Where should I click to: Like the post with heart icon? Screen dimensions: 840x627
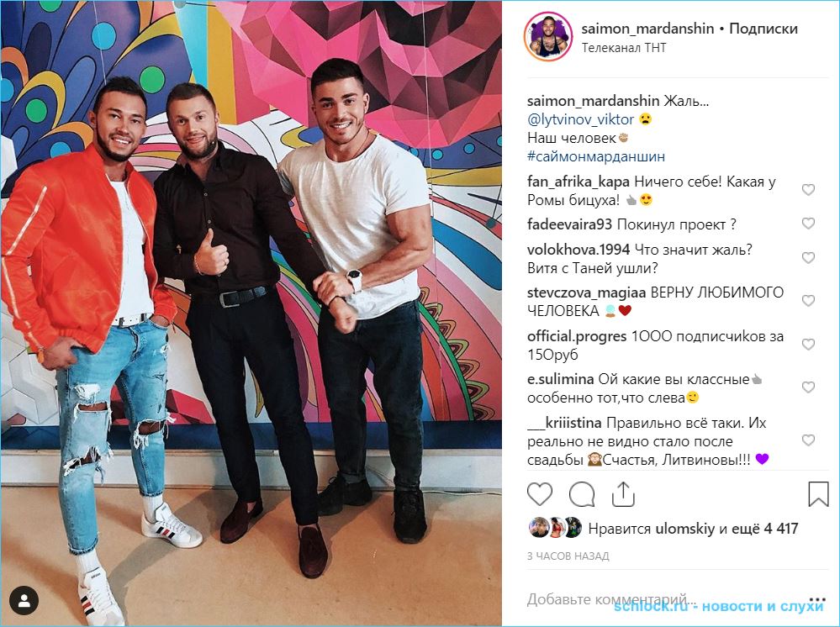pyautogui.click(x=540, y=494)
